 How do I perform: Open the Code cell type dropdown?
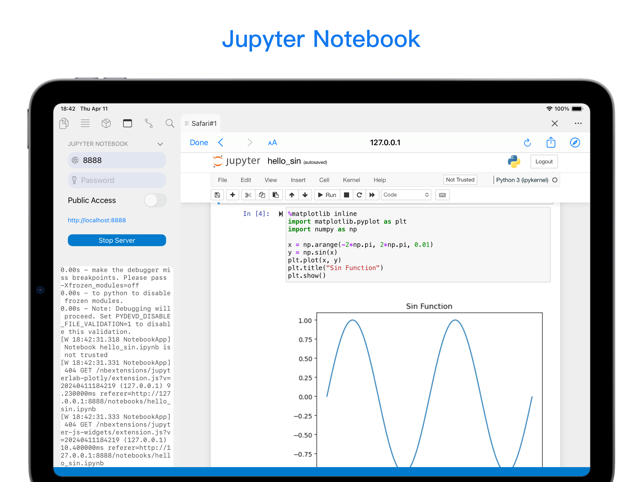(406, 195)
